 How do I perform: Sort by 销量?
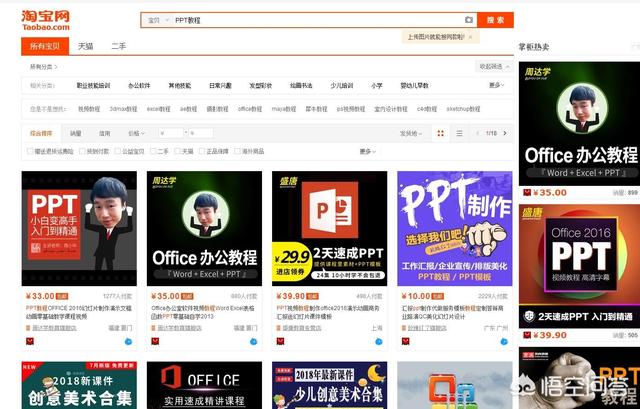[76, 133]
